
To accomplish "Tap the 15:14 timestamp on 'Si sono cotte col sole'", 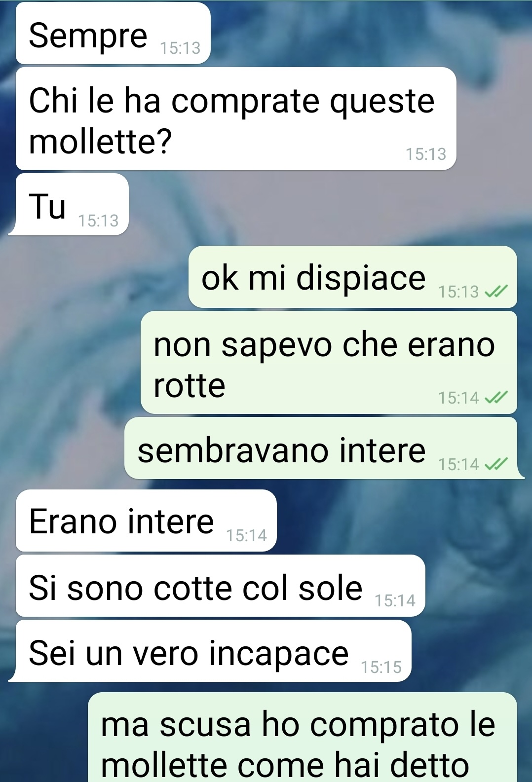I will click(395, 600).
